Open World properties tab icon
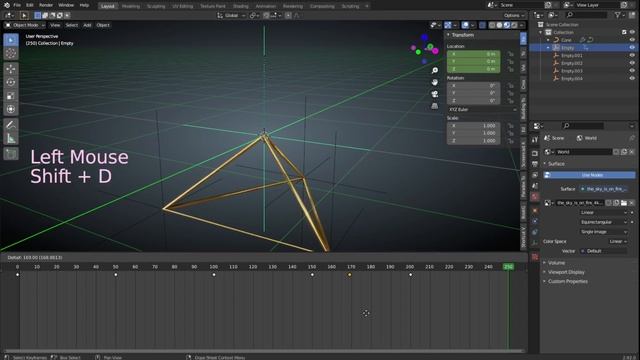The image size is (640, 360). coord(535,197)
